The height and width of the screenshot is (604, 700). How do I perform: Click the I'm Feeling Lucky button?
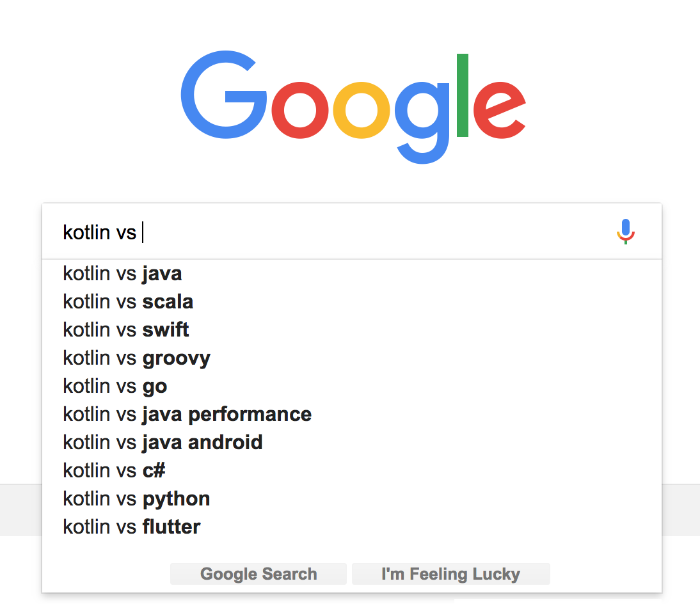coord(451,574)
